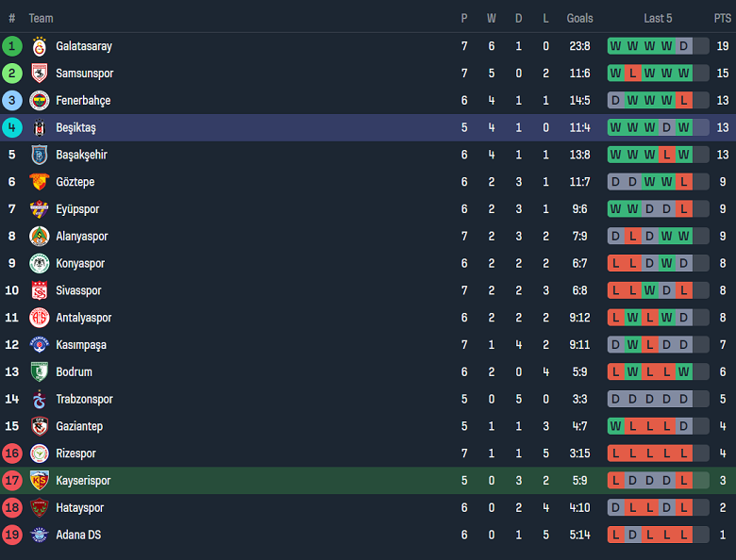Sort standings by Goals column header
The image size is (736, 560).
point(579,18)
